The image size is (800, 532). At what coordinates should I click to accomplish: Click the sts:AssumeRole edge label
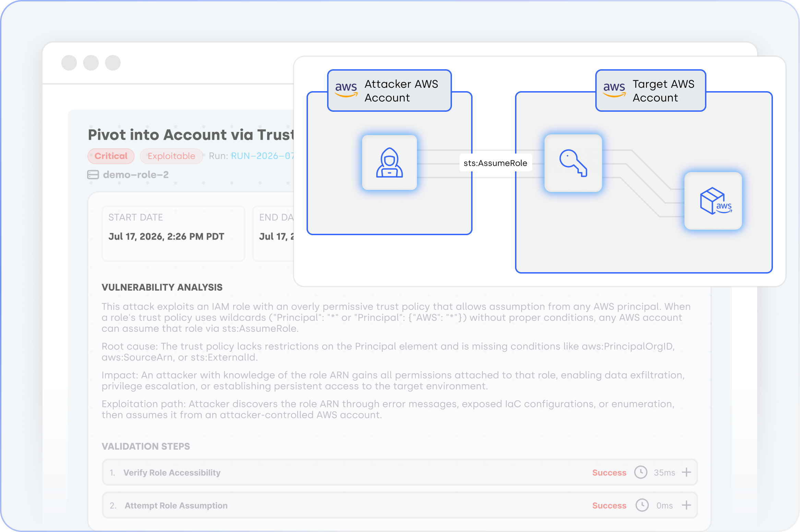click(495, 163)
